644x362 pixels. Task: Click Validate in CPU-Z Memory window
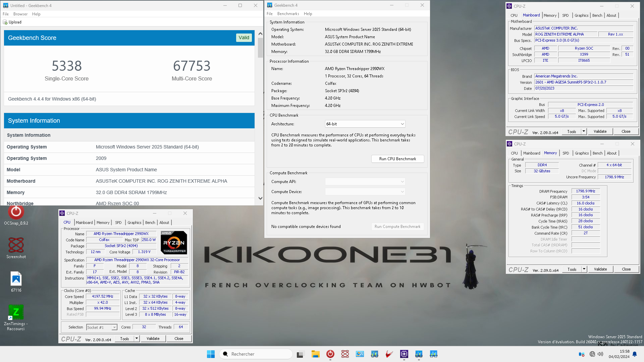click(x=600, y=269)
